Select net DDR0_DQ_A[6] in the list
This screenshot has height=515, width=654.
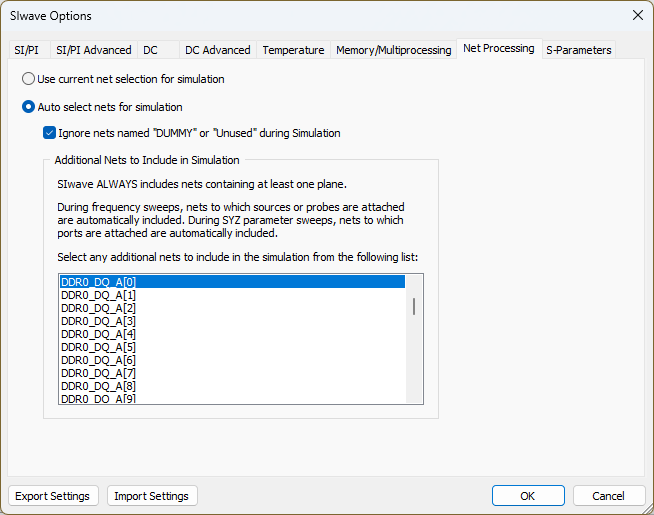(232, 359)
